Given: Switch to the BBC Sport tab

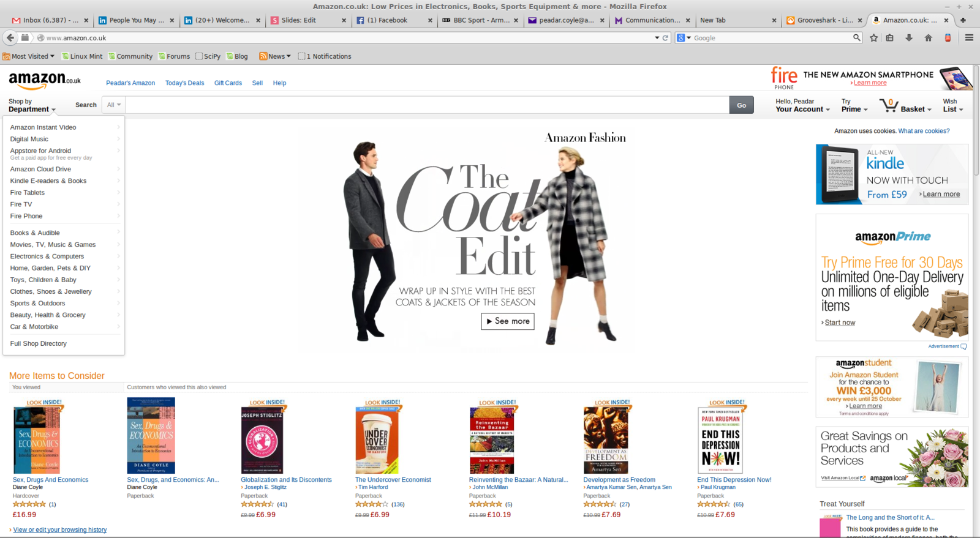Looking at the screenshot, I should (x=480, y=20).
